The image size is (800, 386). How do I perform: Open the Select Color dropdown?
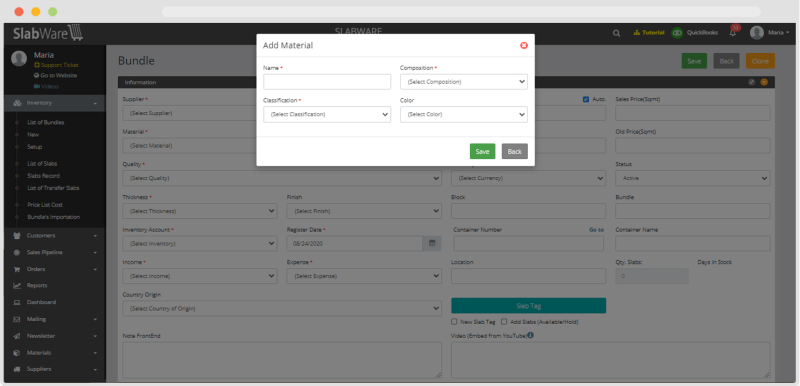click(x=464, y=114)
